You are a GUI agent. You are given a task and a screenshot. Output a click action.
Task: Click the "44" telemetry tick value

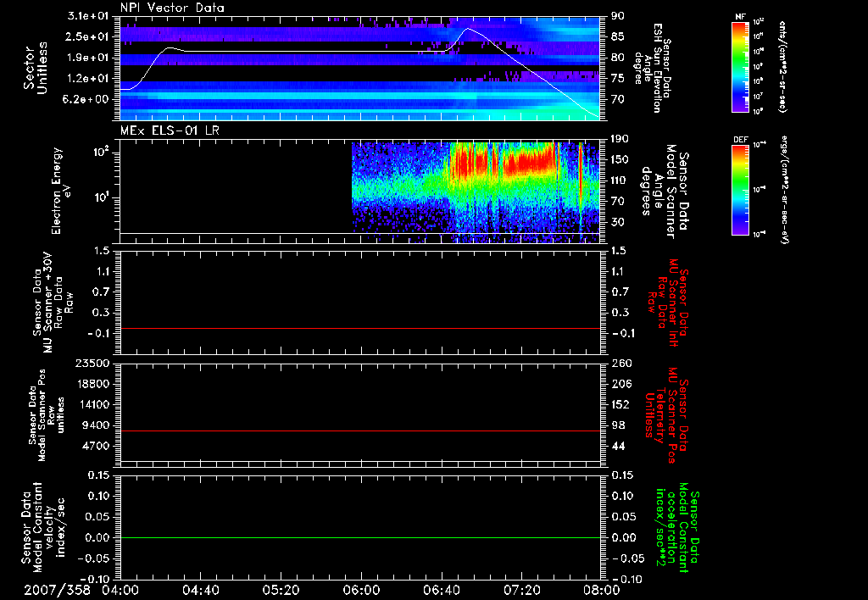[617, 446]
